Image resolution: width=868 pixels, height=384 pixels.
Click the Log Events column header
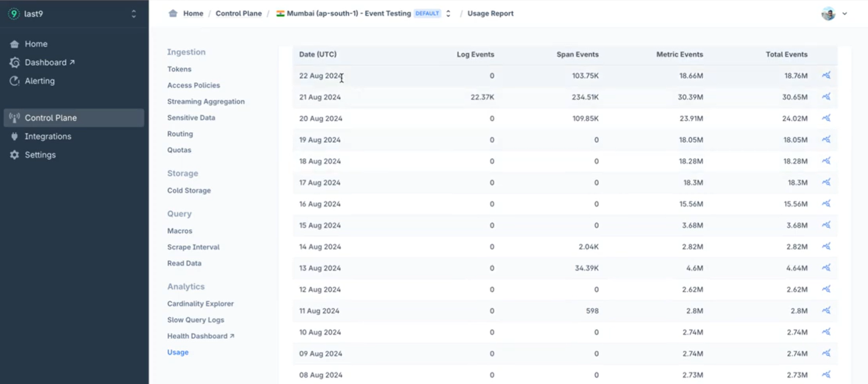476,54
